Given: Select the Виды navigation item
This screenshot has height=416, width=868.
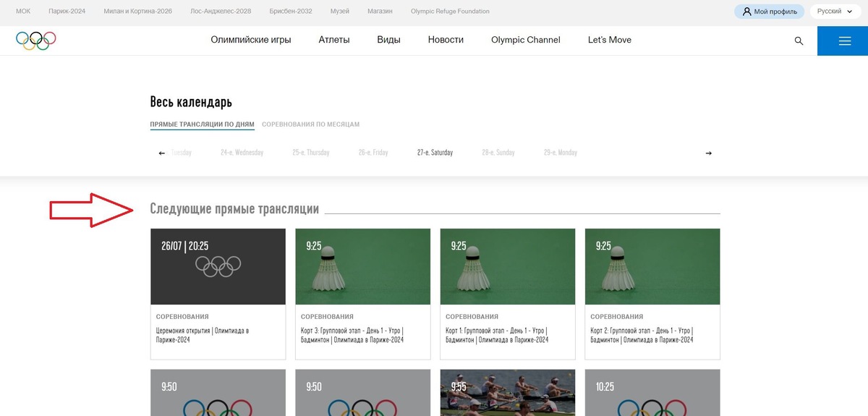Looking at the screenshot, I should pos(388,40).
